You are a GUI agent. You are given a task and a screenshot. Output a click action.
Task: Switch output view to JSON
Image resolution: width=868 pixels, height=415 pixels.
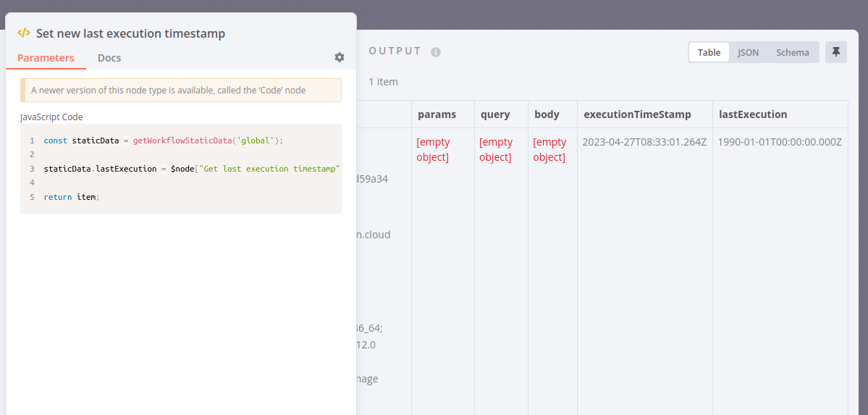pyautogui.click(x=748, y=52)
